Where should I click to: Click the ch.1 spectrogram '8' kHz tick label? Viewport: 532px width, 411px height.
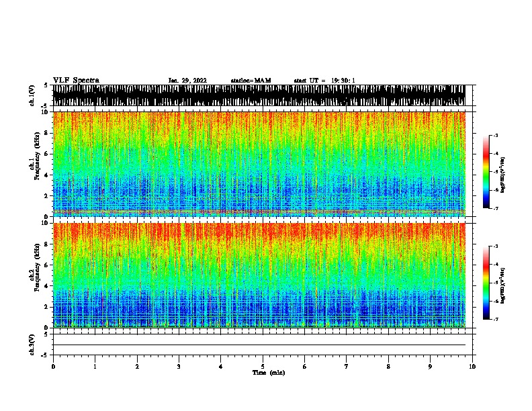coord(47,133)
